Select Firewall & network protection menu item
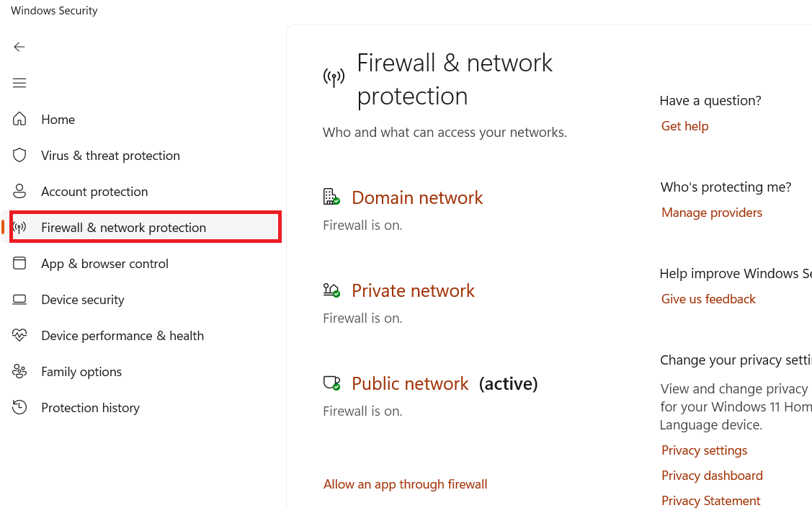812x508 pixels. [123, 228]
